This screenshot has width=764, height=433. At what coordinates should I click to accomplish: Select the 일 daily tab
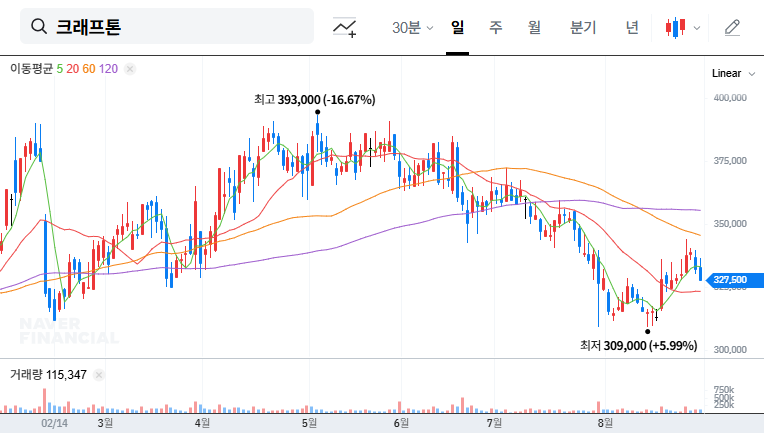pos(458,27)
